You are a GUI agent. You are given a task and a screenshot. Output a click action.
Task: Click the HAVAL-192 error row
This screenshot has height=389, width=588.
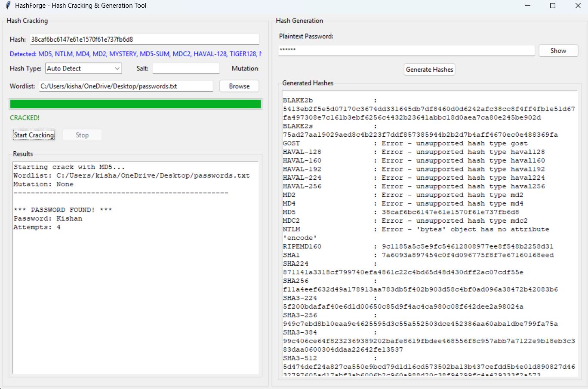click(x=414, y=169)
